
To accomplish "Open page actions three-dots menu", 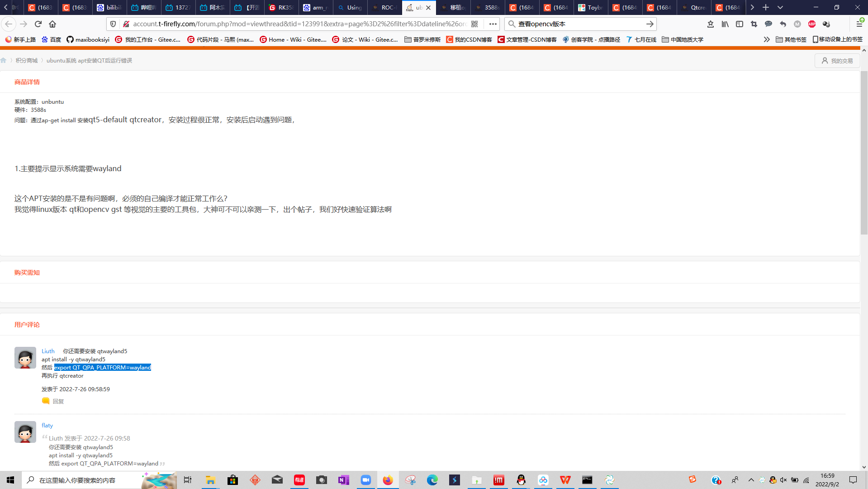I will click(493, 24).
